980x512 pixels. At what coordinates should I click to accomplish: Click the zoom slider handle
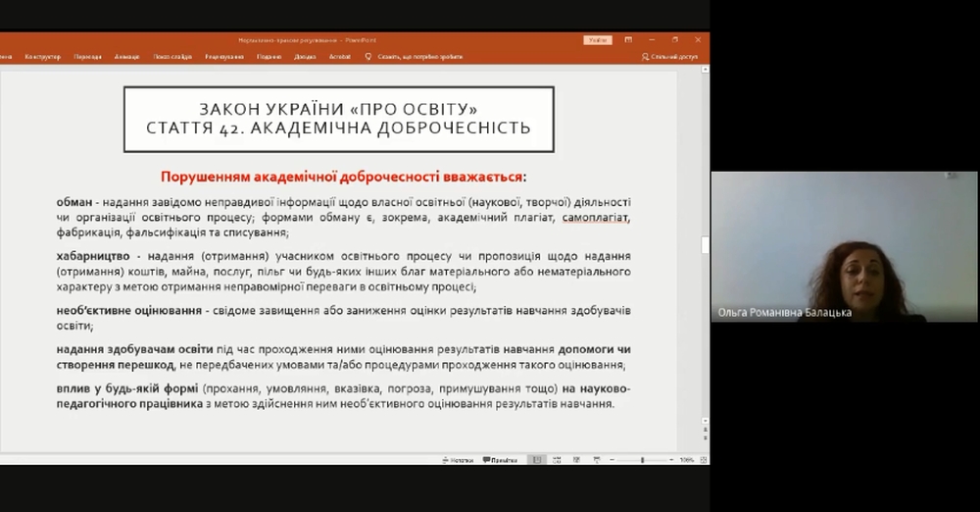pyautogui.click(x=642, y=460)
